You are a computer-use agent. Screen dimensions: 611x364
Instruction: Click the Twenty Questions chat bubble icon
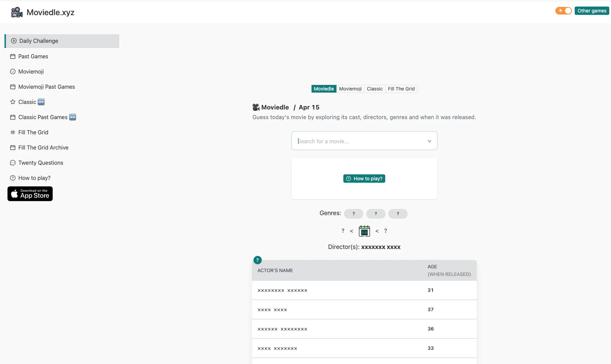tap(13, 163)
